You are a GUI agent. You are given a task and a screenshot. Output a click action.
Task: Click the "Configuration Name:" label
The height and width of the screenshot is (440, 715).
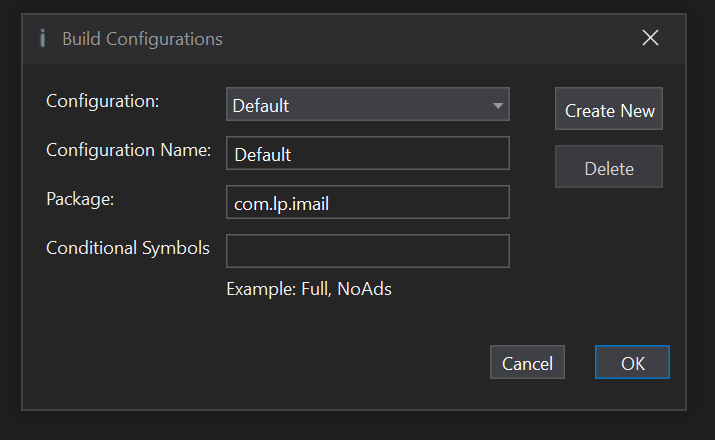(128, 150)
